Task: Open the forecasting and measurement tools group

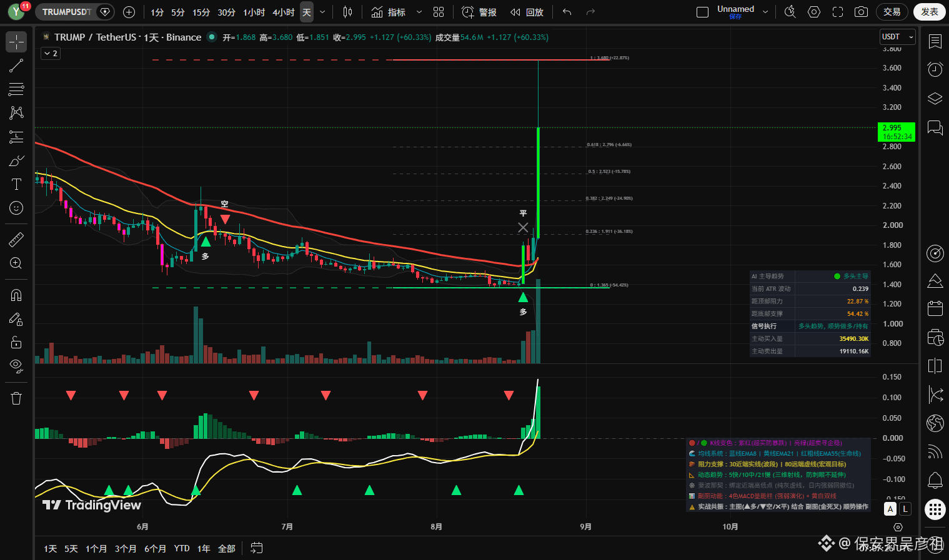Action: 16,137
